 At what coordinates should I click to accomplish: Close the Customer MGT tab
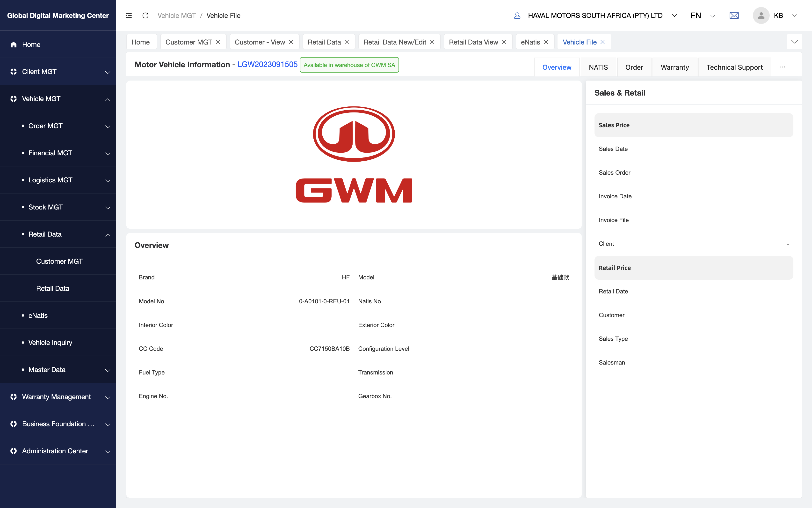tap(218, 42)
